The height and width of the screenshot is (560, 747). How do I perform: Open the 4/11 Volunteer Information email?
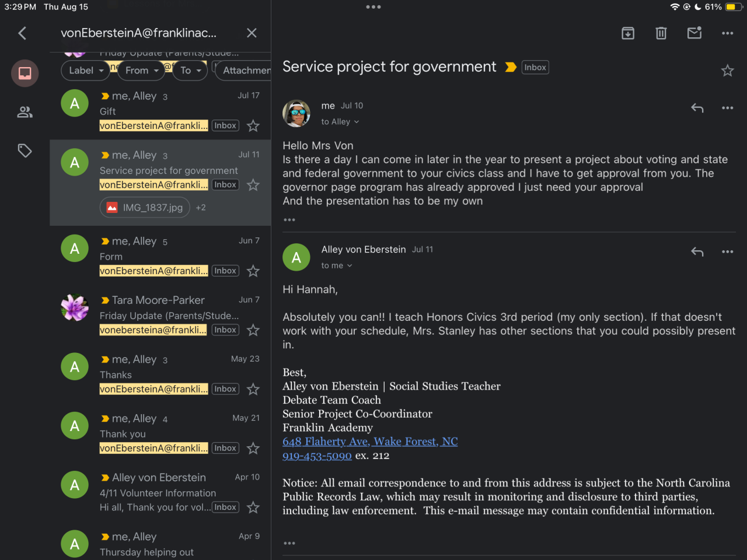coord(169,492)
